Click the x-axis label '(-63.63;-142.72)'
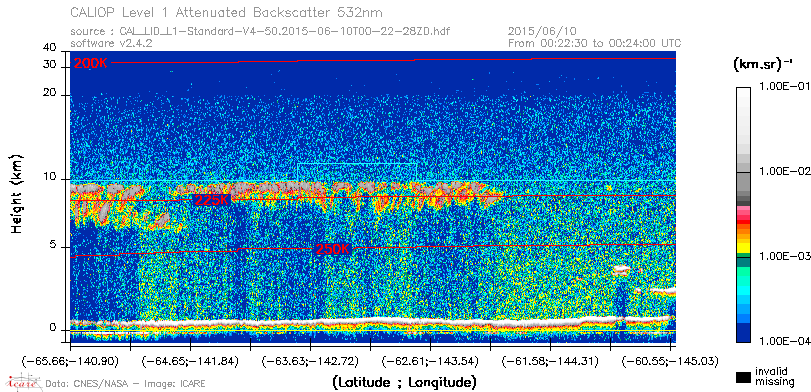The image size is (811, 392). click(310, 361)
